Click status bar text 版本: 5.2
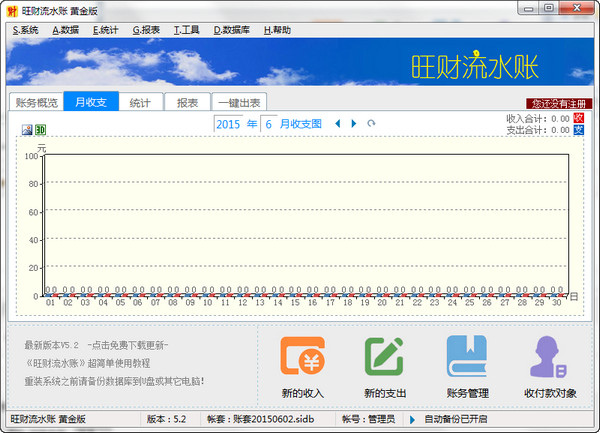 pos(166,419)
